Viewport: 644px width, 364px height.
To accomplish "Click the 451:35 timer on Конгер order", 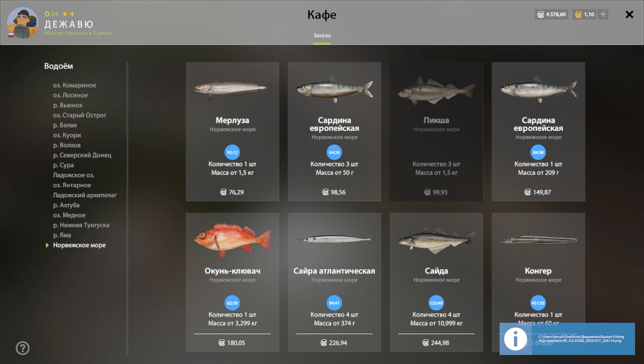I will tap(538, 303).
